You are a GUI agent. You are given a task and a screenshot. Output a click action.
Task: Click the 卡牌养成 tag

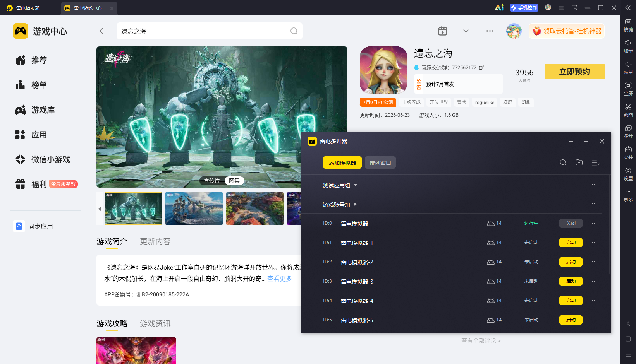point(411,102)
